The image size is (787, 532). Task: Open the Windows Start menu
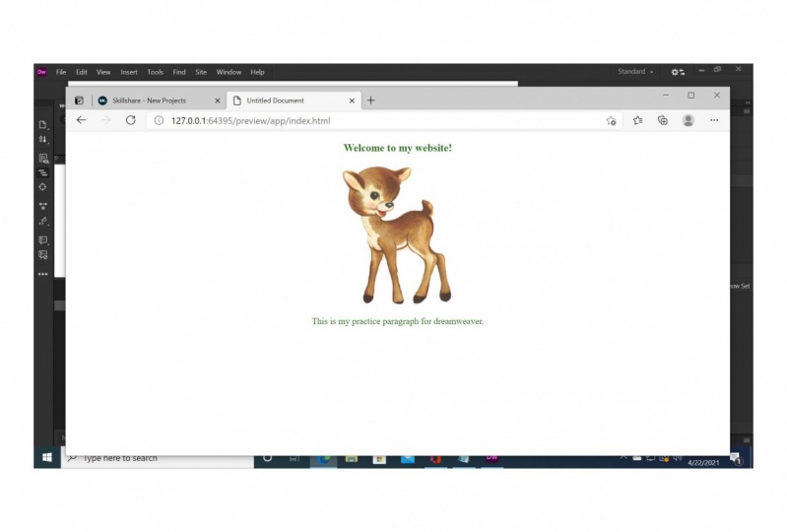[47, 458]
